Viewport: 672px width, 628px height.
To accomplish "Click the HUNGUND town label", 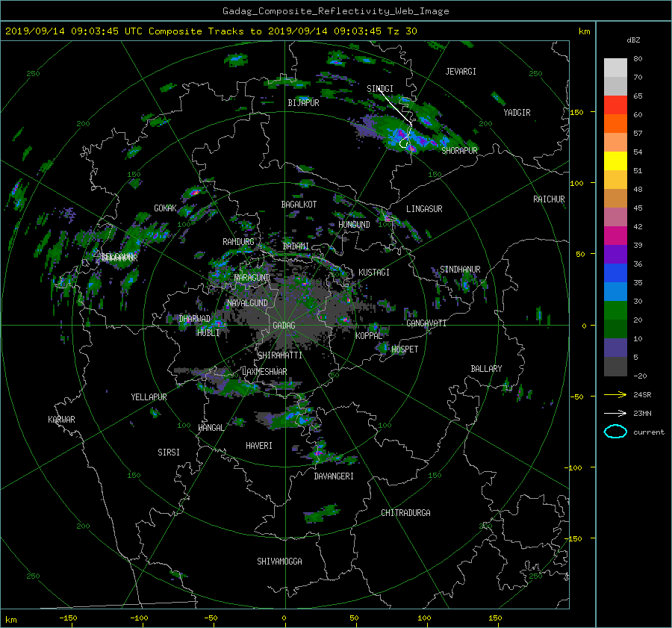I will (x=354, y=225).
